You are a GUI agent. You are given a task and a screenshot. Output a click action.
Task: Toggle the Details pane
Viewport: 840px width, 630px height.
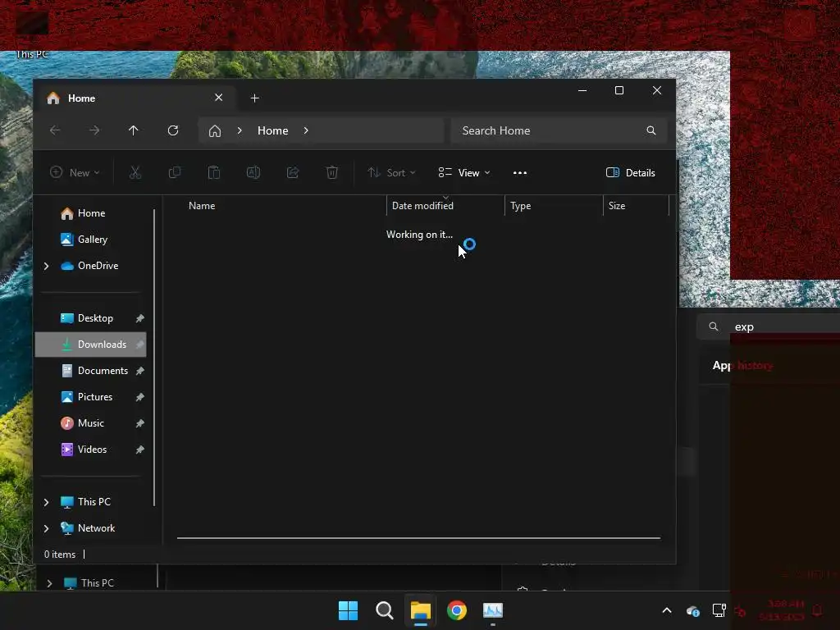[631, 172]
